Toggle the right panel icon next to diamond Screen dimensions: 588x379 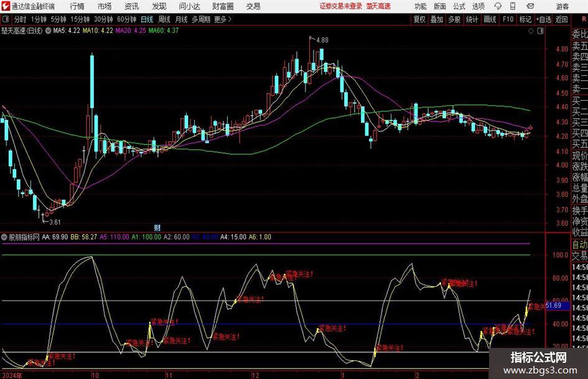tap(540, 30)
